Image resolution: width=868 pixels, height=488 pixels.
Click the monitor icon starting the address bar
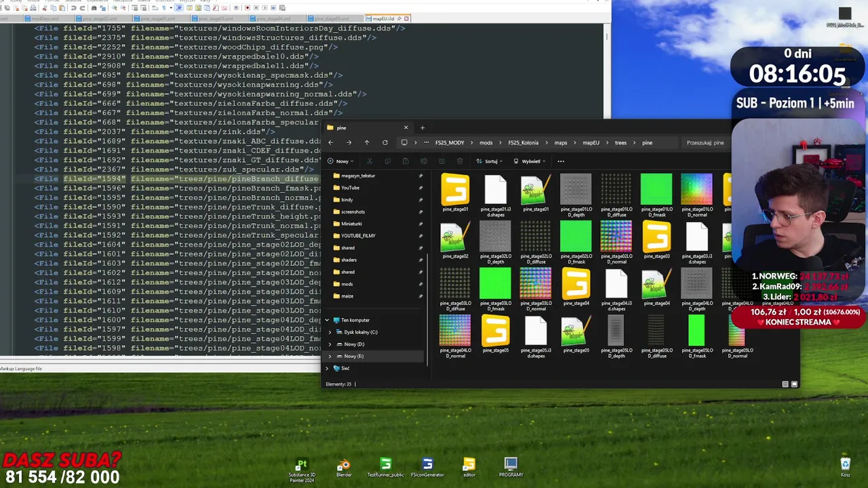click(x=404, y=142)
